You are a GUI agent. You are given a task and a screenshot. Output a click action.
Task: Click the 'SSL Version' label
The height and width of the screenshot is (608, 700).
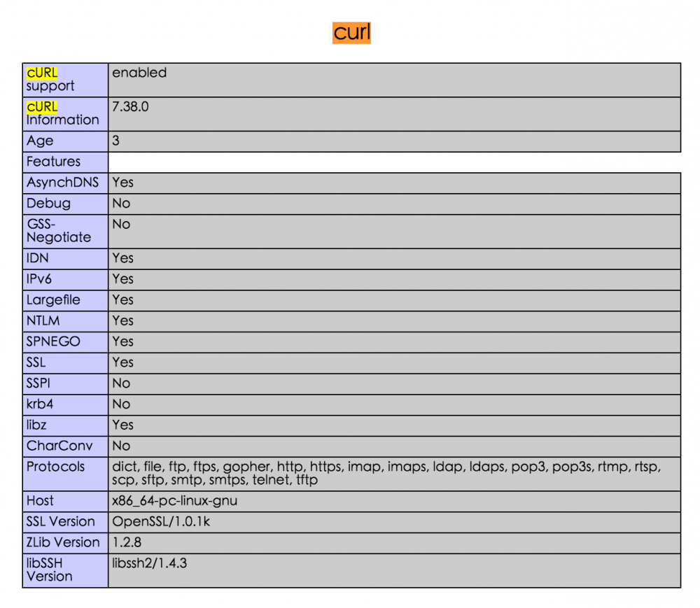tap(61, 522)
